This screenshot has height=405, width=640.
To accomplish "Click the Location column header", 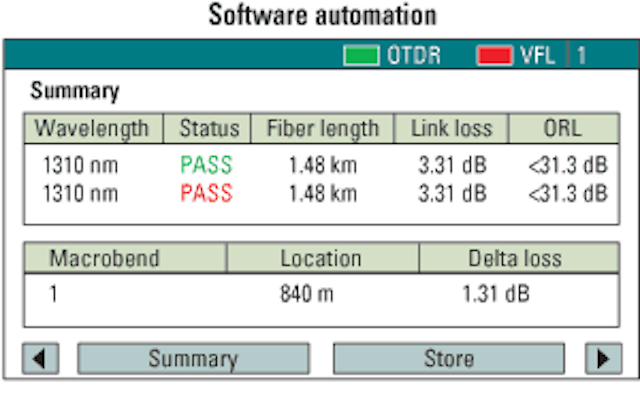I will point(322,258).
